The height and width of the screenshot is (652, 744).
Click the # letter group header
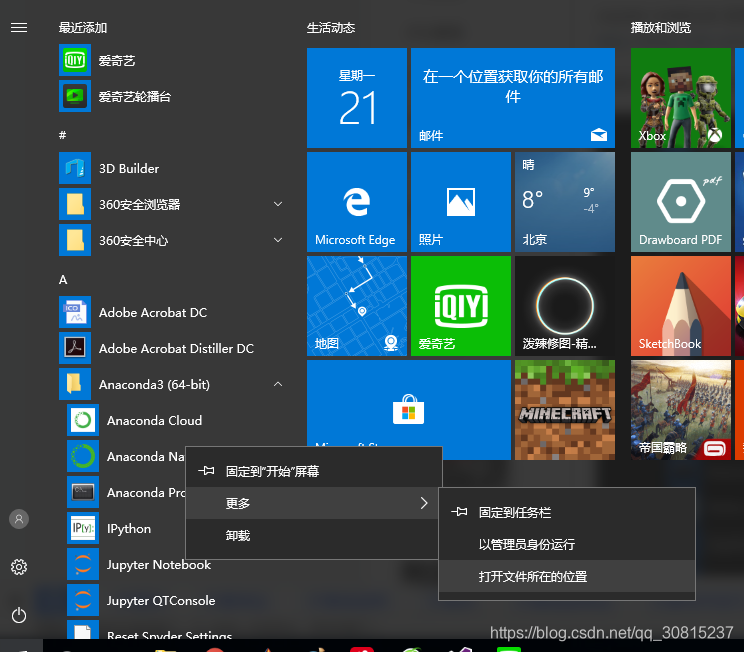click(x=63, y=135)
